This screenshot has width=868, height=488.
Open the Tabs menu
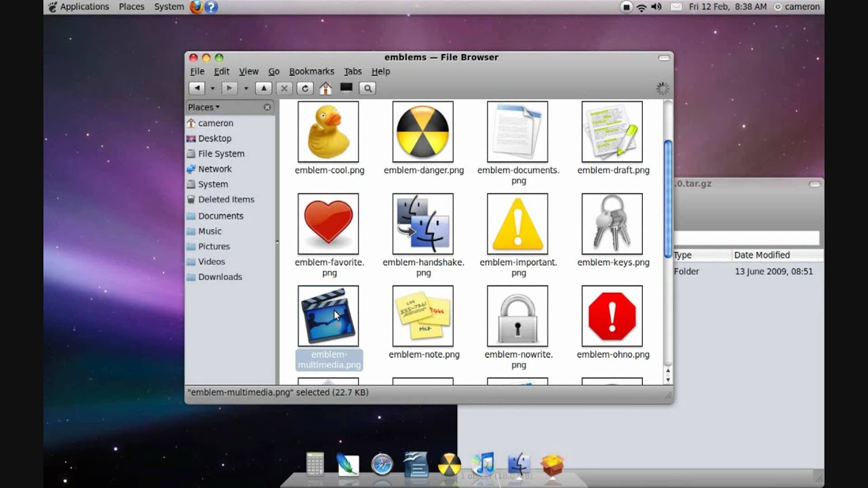tap(353, 71)
